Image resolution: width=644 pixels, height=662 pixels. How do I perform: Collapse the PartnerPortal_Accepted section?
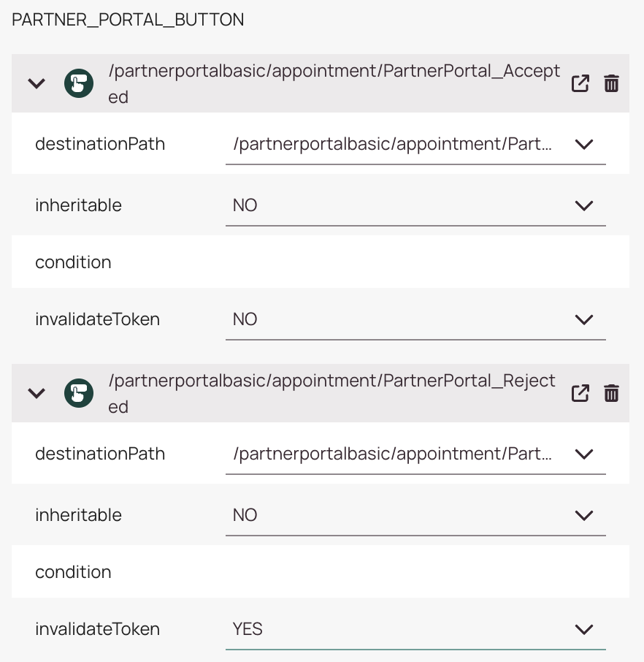(x=36, y=83)
